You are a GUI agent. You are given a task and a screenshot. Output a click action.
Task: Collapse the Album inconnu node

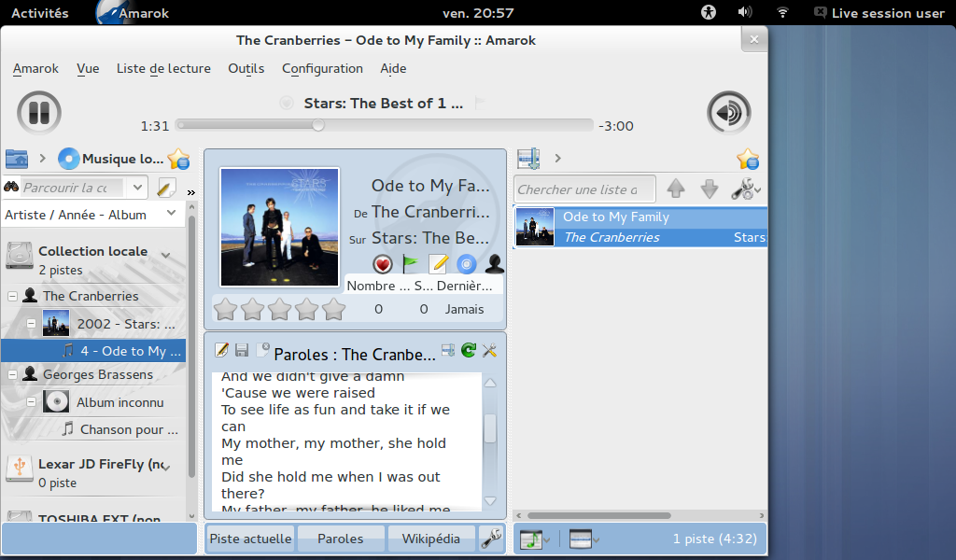coord(31,402)
